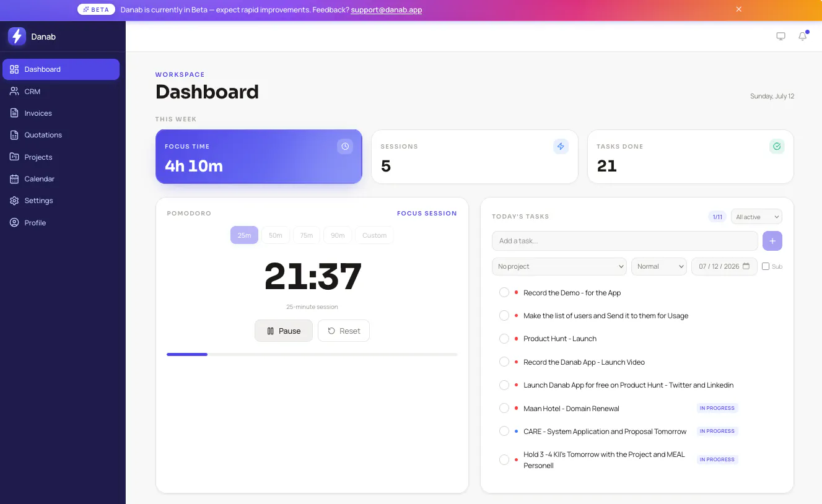Click the Projects folder icon in sidebar
The image size is (822, 504).
(x=14, y=157)
